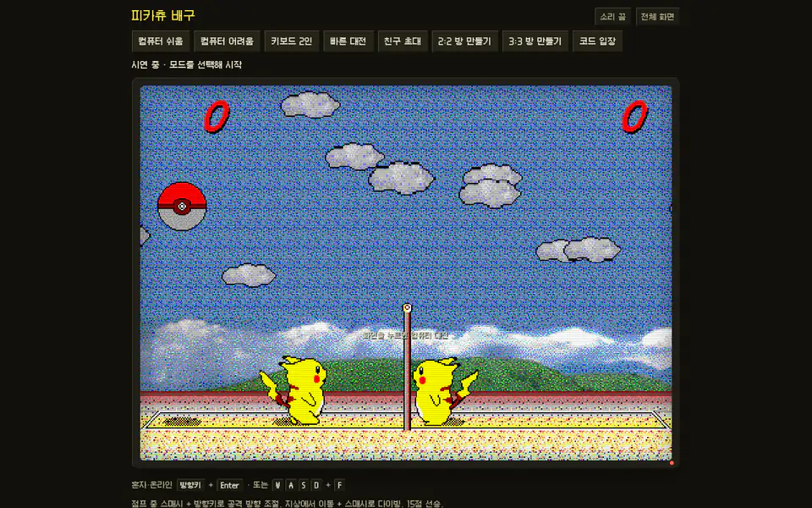The image size is (812, 508).
Task: Click the '화면을 누르면 컴퓨터 대전' overlay text
Action: pyautogui.click(x=405, y=335)
